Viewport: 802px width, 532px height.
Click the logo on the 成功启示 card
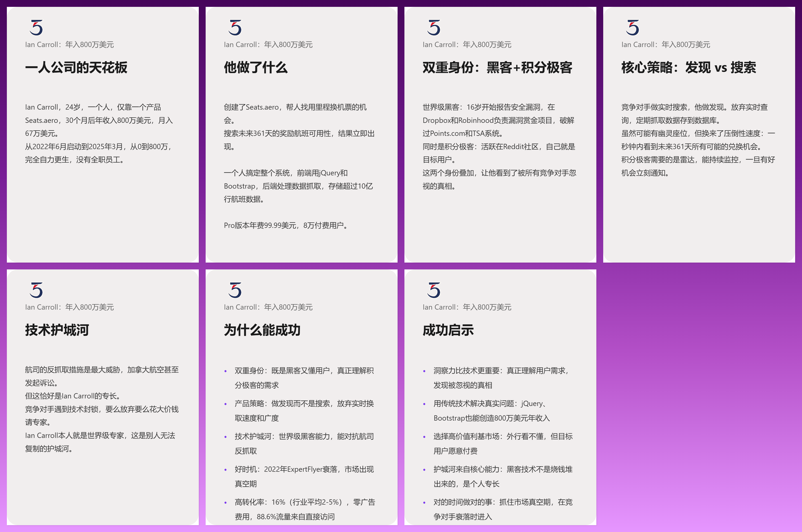tap(434, 290)
